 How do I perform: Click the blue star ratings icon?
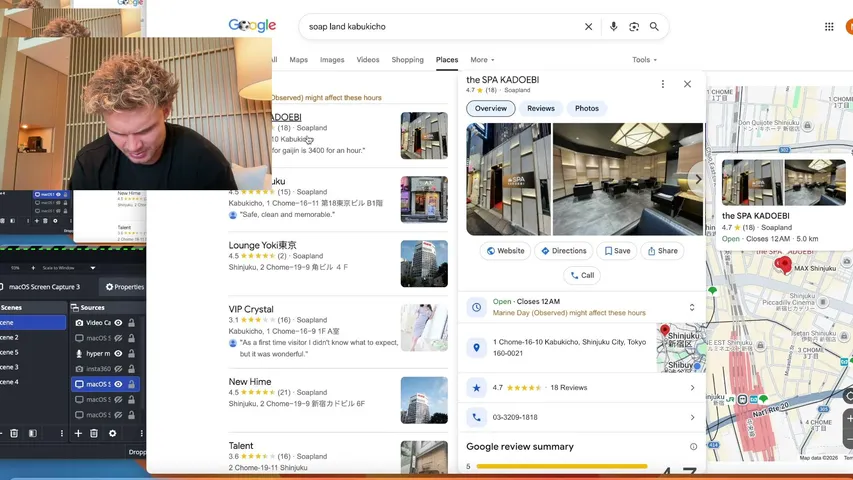pyautogui.click(x=476, y=387)
